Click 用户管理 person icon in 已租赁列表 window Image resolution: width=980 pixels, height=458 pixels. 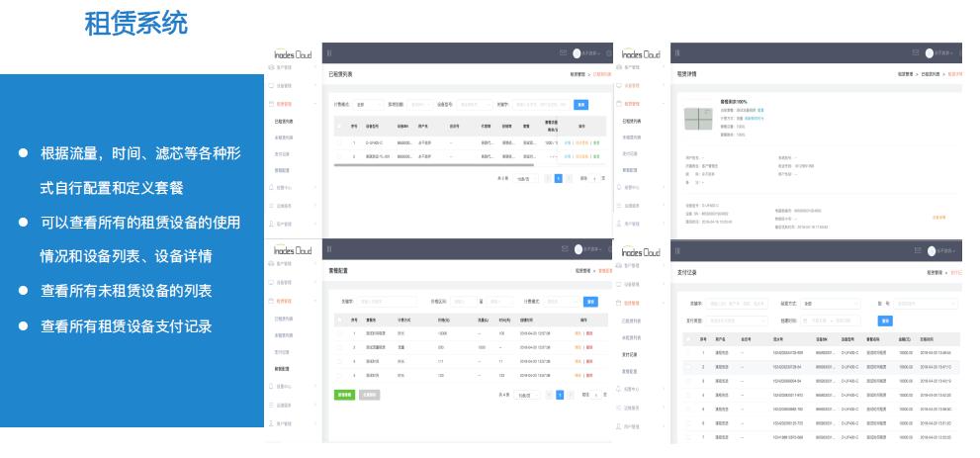[271, 224]
